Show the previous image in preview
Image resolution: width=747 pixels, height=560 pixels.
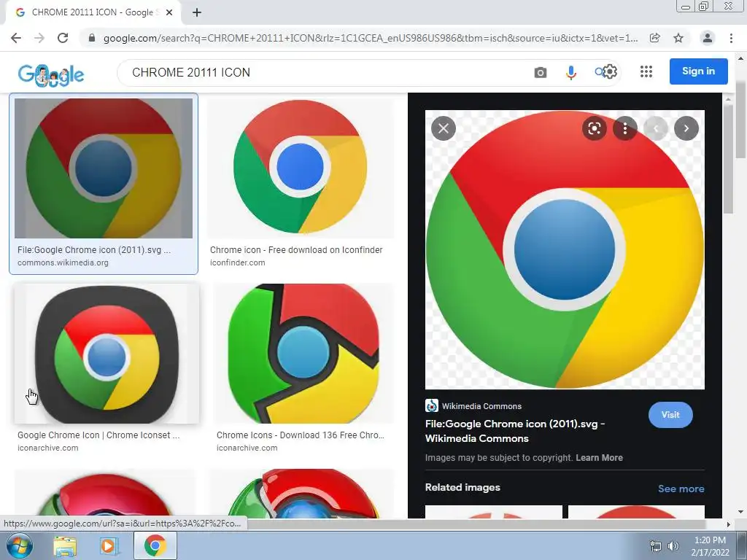click(656, 128)
